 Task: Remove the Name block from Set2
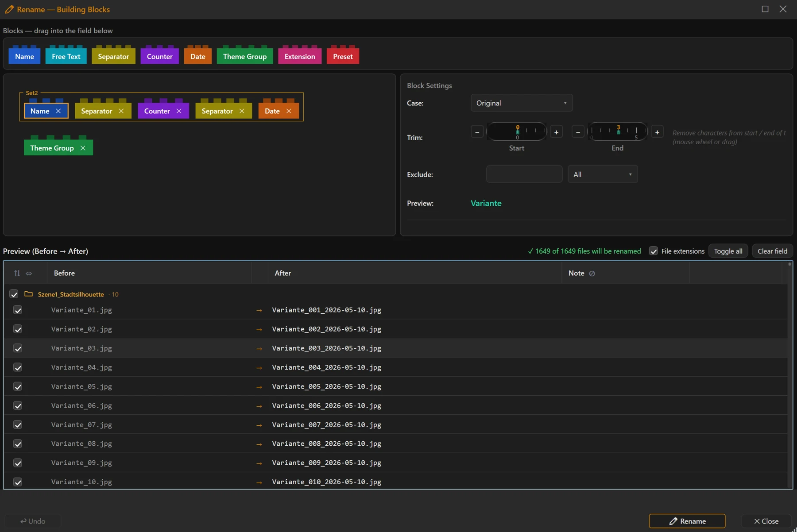click(x=58, y=111)
